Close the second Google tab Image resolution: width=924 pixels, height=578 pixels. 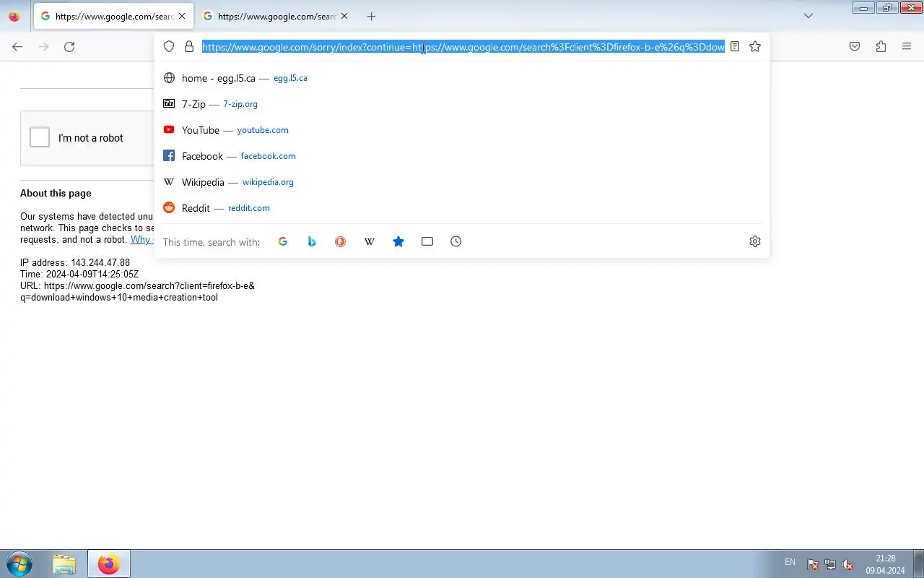[344, 16]
